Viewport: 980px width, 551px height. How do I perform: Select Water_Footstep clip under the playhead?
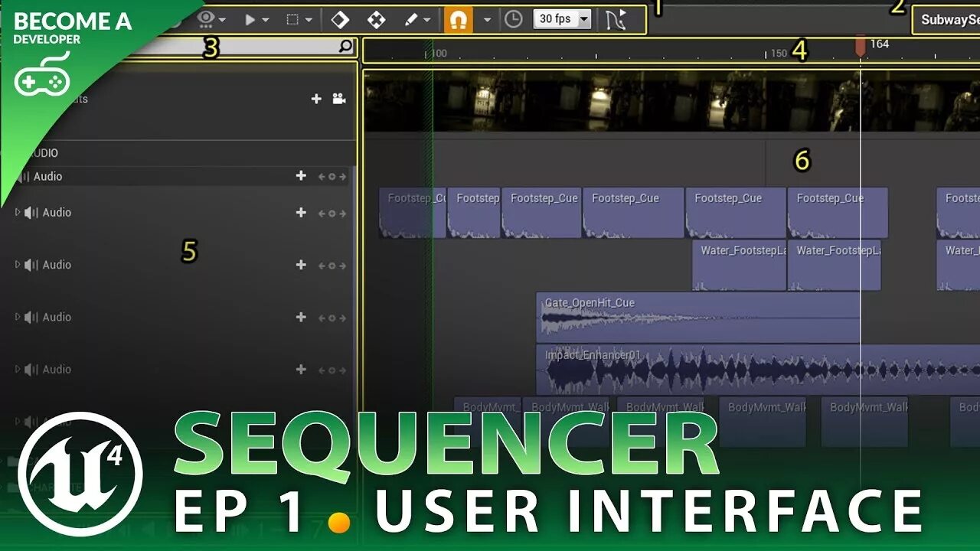(834, 265)
